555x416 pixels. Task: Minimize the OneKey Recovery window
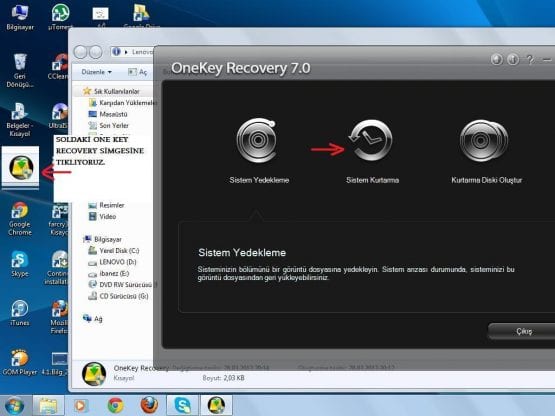pos(547,59)
